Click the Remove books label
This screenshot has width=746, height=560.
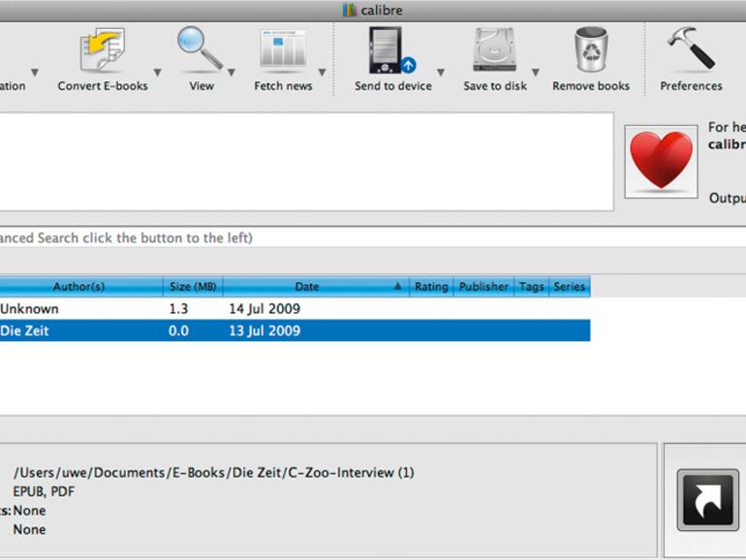591,86
